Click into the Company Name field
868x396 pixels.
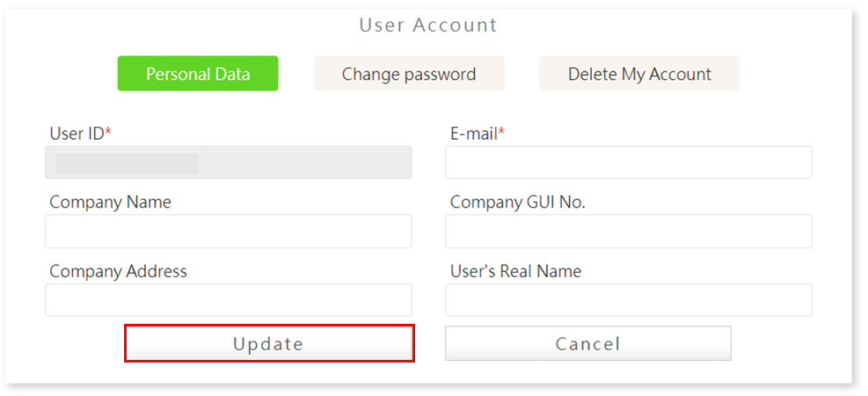(x=229, y=231)
